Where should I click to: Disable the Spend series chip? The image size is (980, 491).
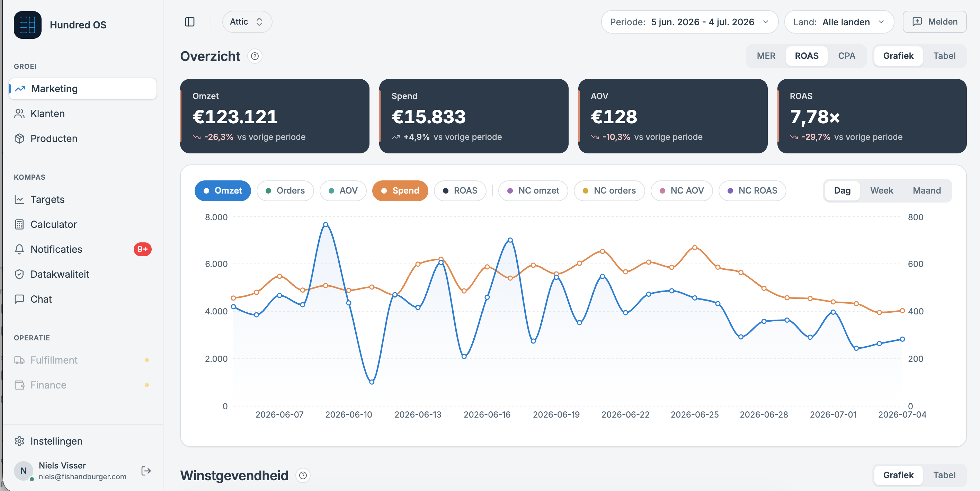pyautogui.click(x=400, y=190)
